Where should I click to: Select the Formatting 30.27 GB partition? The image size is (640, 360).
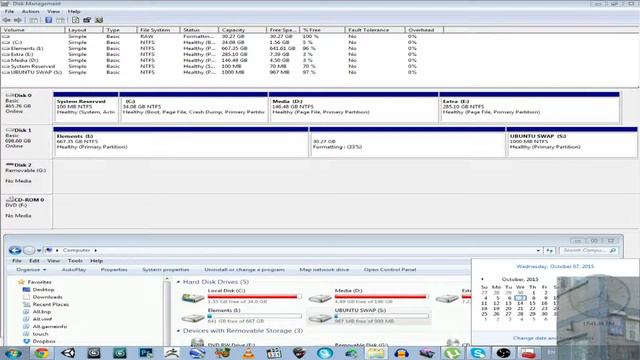pyautogui.click(x=407, y=142)
